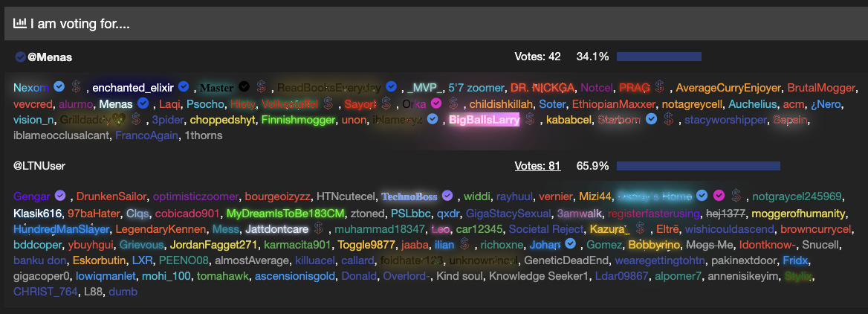
Task: Click the poll chart icon in header
Action: [x=20, y=23]
